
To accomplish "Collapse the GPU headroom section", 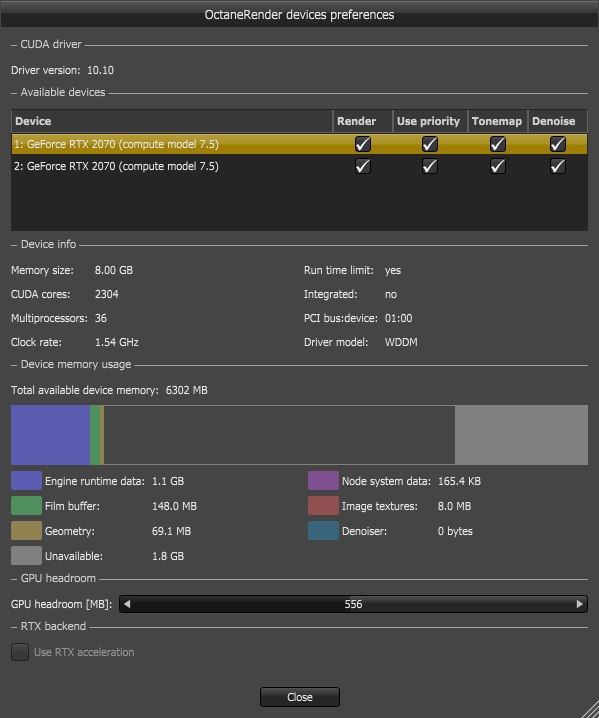I will [14, 579].
